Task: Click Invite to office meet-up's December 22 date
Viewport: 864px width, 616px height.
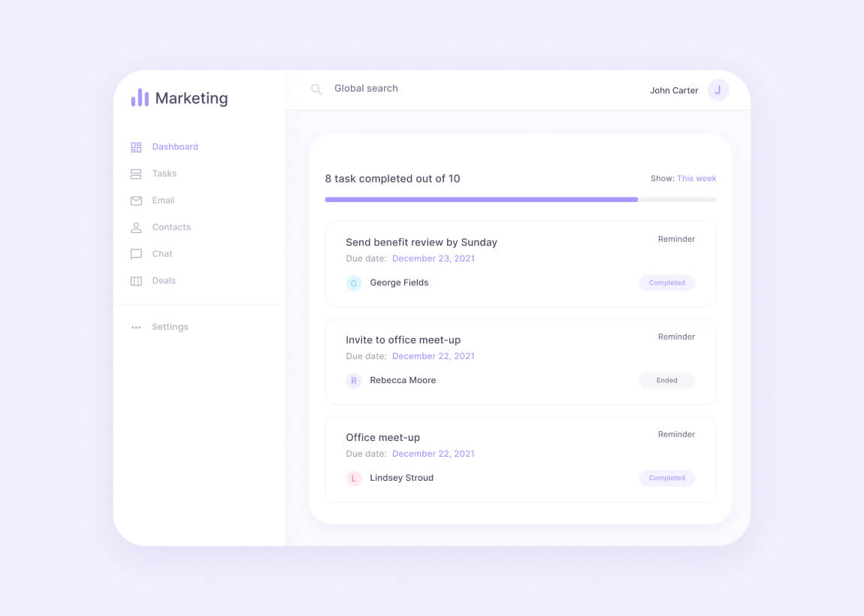Action: coord(433,356)
